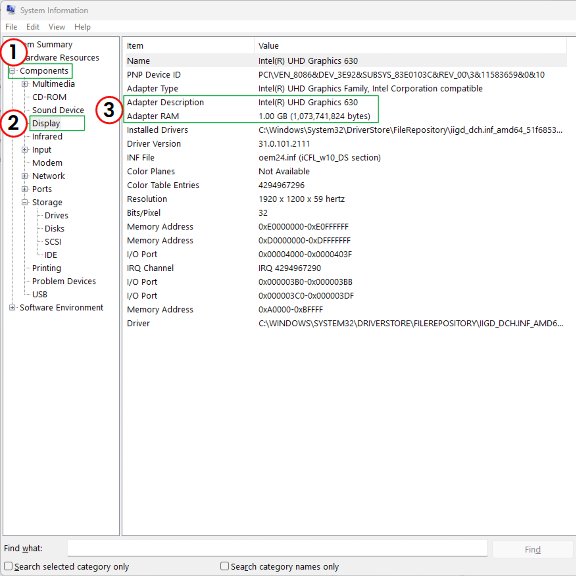Click value 0xE0000000-0xE0FFFFFF

(x=303, y=227)
